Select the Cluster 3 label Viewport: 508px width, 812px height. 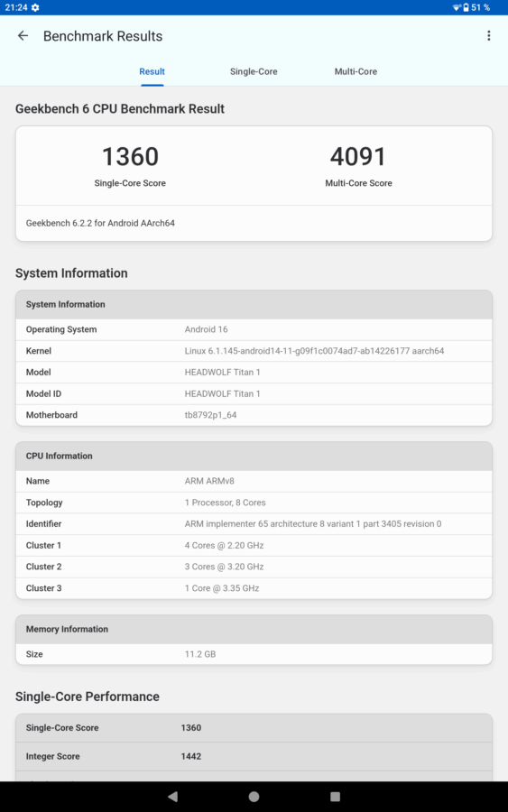43,588
